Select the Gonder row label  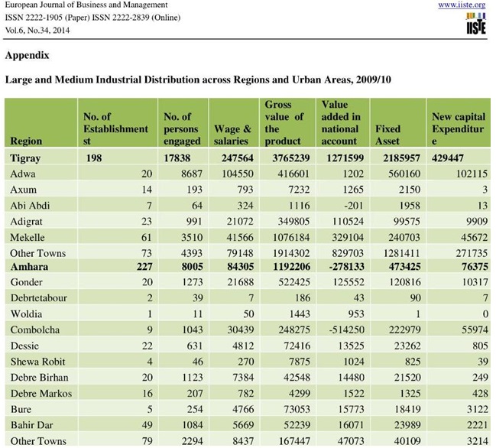29,283
